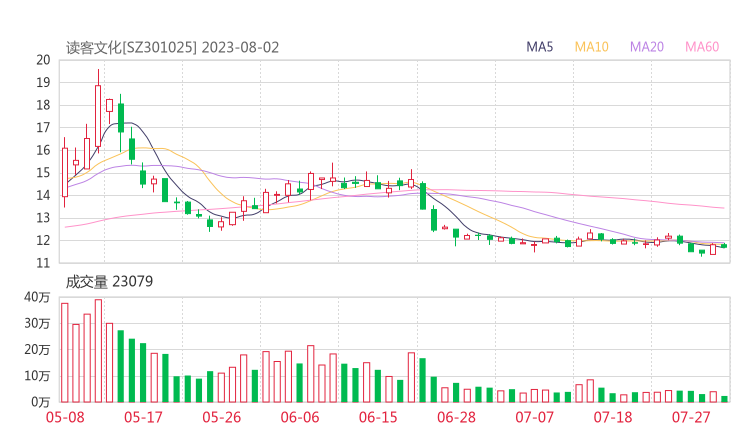Select the first red volume bar at 05-08
740x440 pixels.
[65, 353]
